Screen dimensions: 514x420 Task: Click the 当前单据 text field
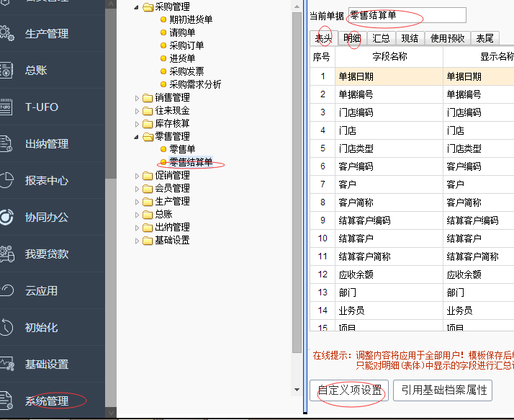pyautogui.click(x=407, y=15)
